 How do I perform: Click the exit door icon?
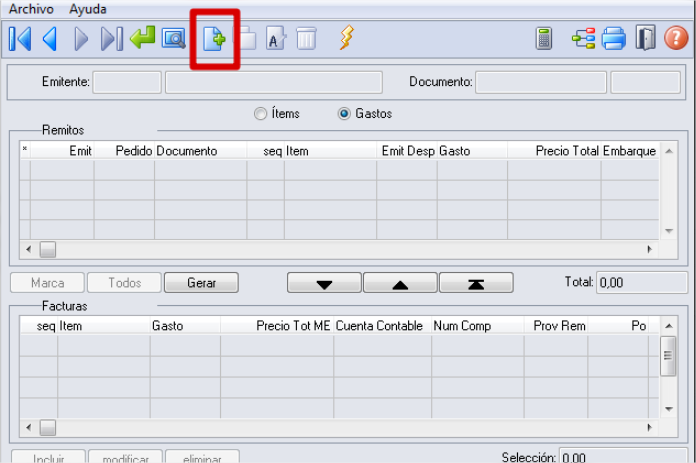click(x=645, y=38)
